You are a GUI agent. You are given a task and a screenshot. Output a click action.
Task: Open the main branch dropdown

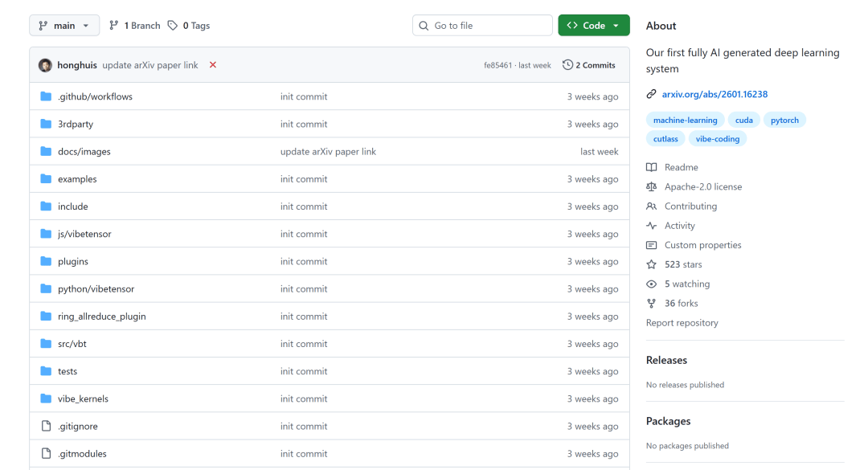tap(64, 26)
